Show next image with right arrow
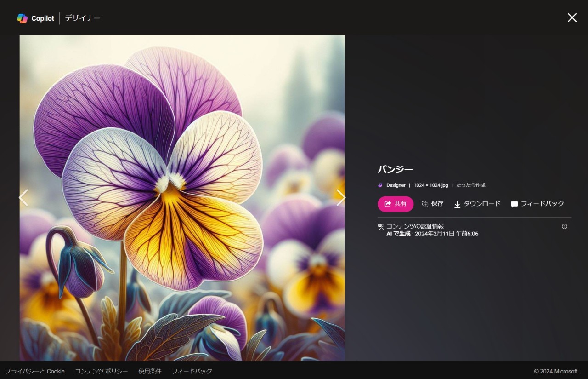The width and height of the screenshot is (588, 379). click(340, 198)
